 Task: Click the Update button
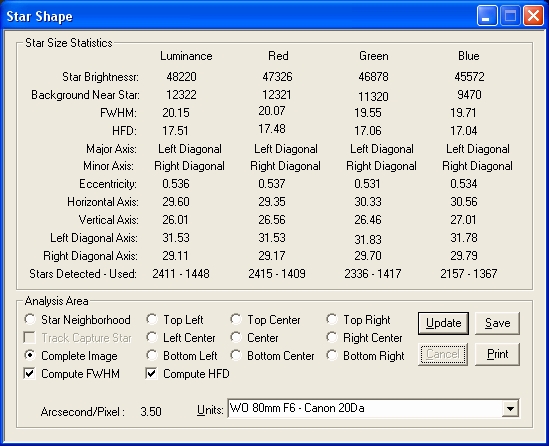click(443, 323)
